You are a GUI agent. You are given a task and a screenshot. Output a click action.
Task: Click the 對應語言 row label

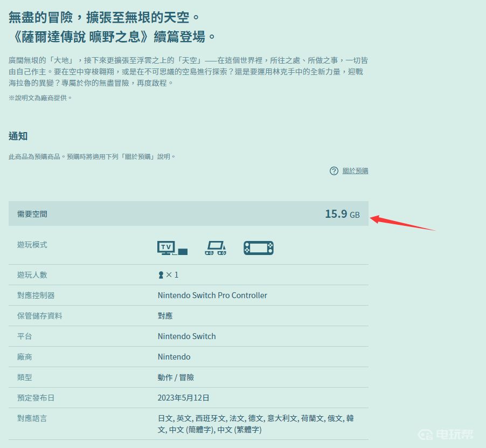point(32,418)
